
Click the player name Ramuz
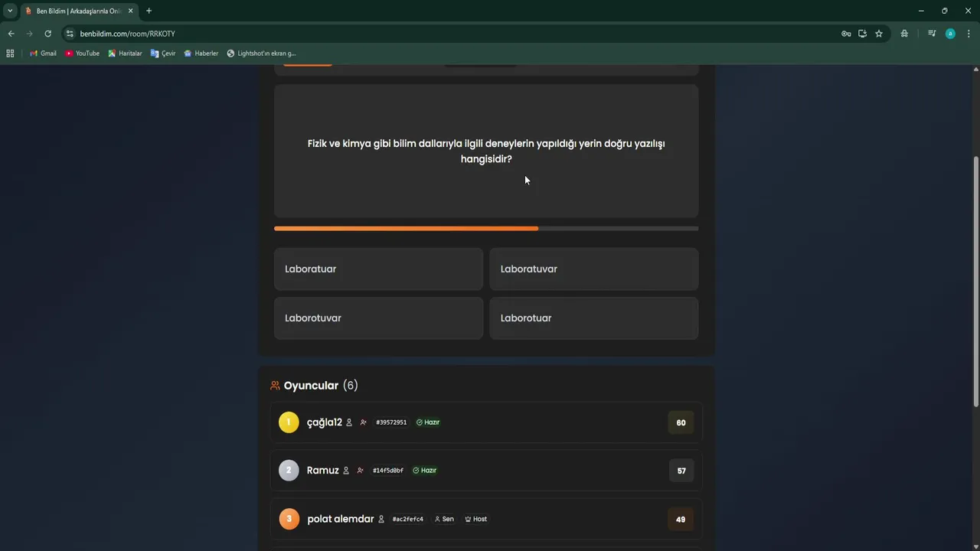[x=323, y=471]
